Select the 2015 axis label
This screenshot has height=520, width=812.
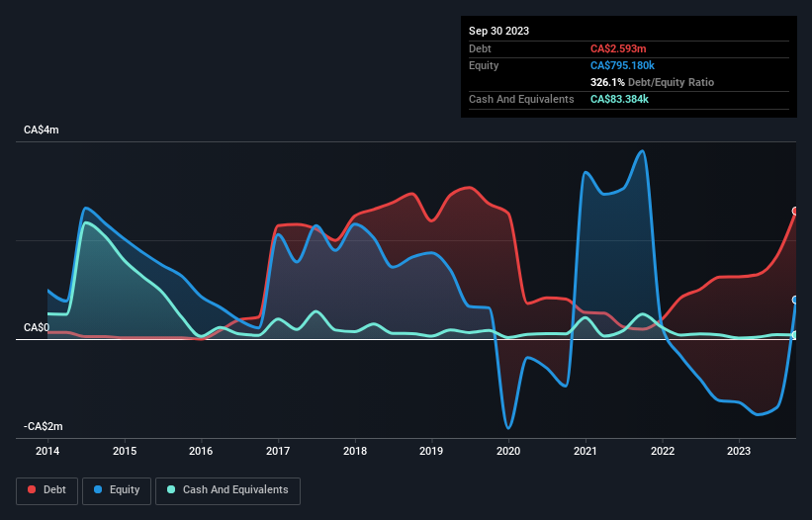[x=125, y=451]
